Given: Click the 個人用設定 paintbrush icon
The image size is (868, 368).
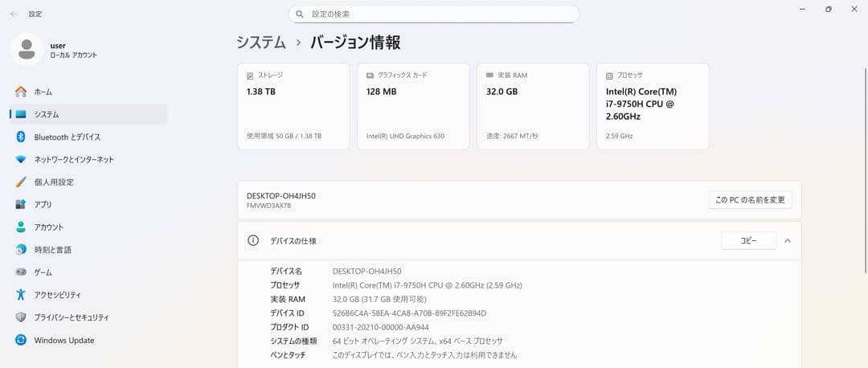Looking at the screenshot, I should [21, 182].
